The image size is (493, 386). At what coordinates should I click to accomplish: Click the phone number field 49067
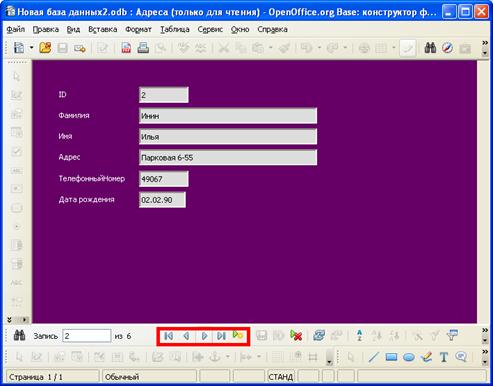point(164,179)
